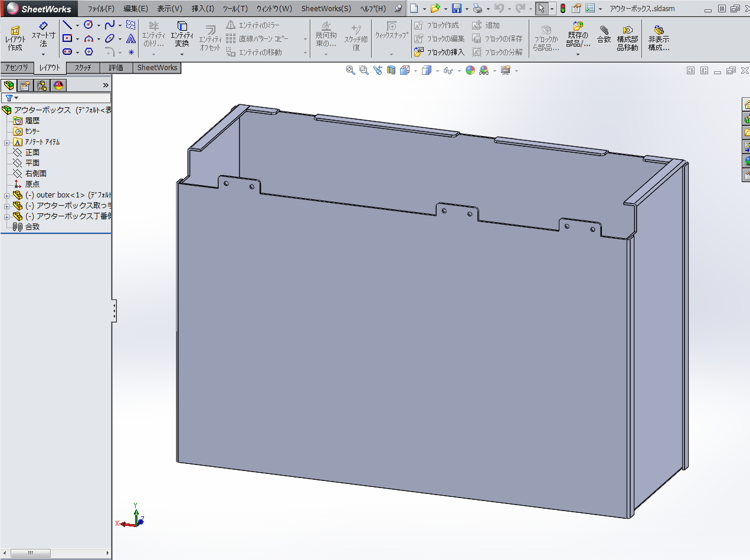Switch to the アセンブリ ribbon tab
Viewport: 750px width, 560px height.
click(17, 68)
